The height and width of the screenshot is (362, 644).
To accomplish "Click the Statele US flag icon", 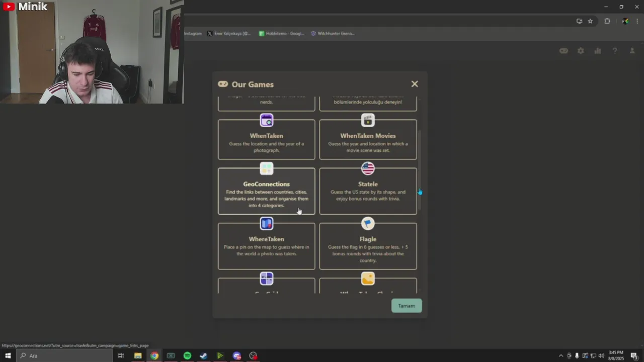I will (368, 168).
